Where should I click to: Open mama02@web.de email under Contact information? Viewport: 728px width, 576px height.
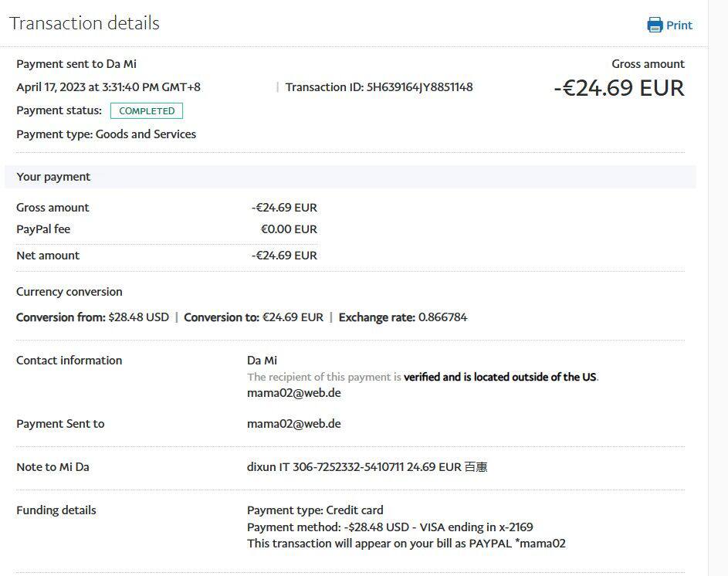click(x=293, y=392)
